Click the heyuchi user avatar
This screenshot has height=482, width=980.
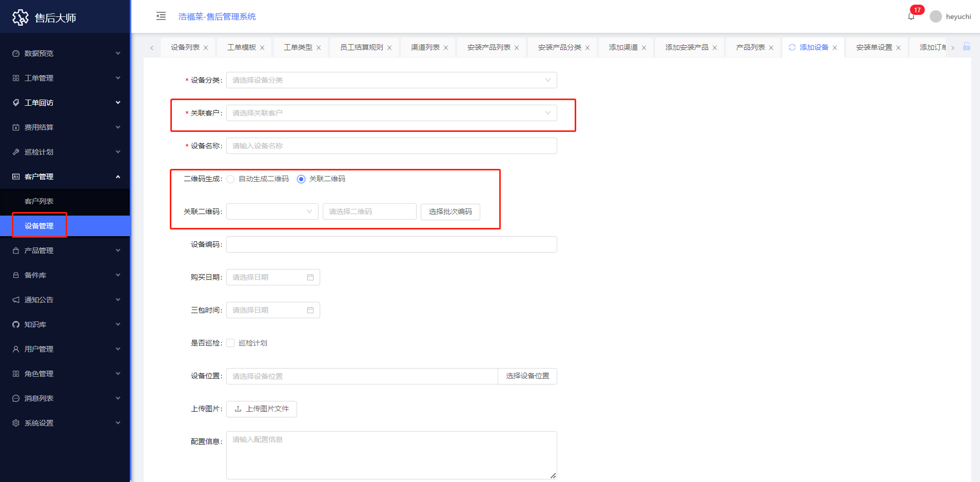pyautogui.click(x=936, y=16)
